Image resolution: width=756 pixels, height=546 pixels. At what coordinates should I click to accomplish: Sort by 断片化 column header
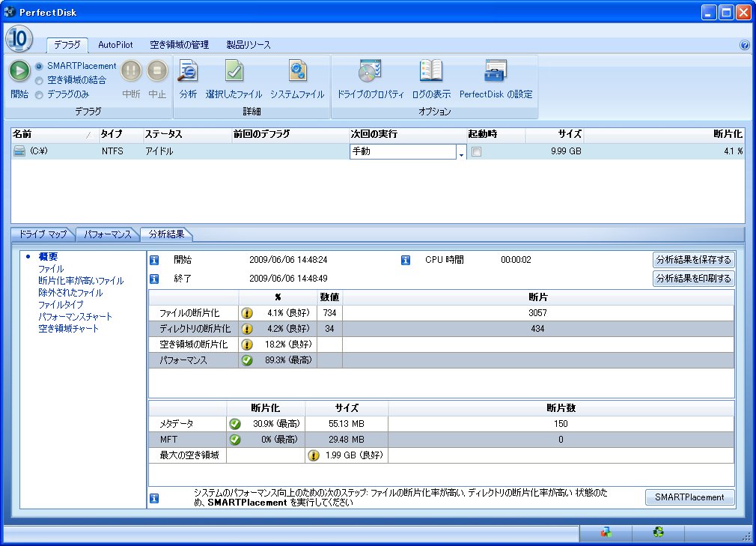tap(665, 134)
